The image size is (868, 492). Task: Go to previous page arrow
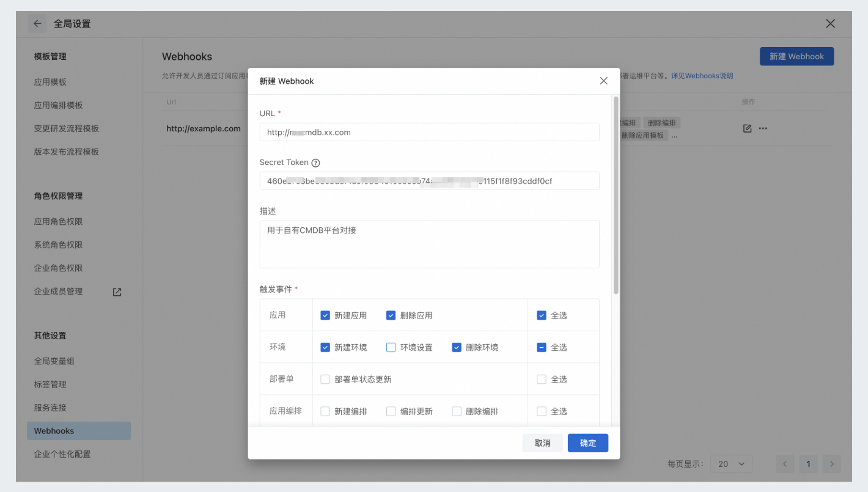[785, 464]
